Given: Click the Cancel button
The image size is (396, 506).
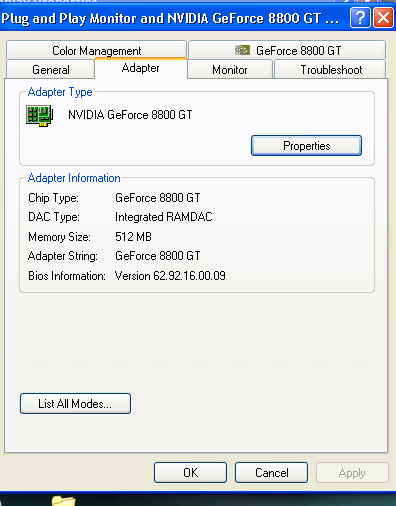Looking at the screenshot, I should point(271,472).
